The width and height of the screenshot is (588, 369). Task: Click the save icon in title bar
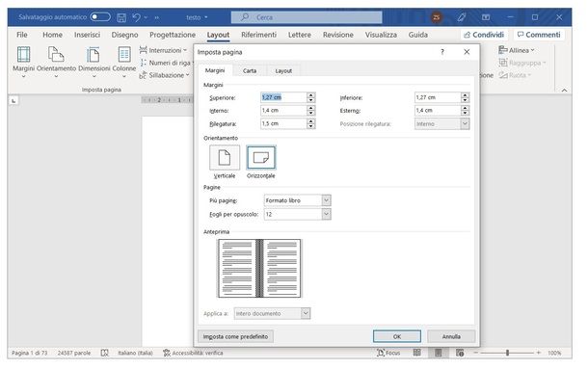point(121,17)
